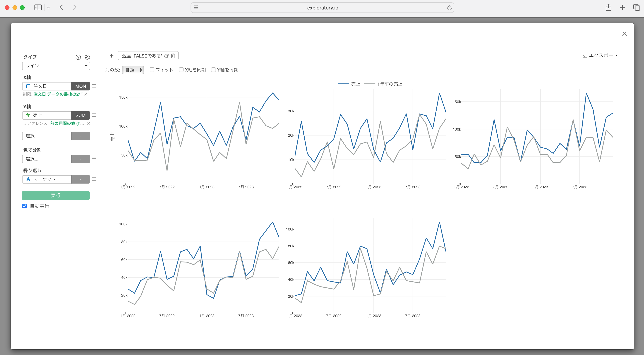Remove the 注文日 limit condition X

click(x=86, y=94)
